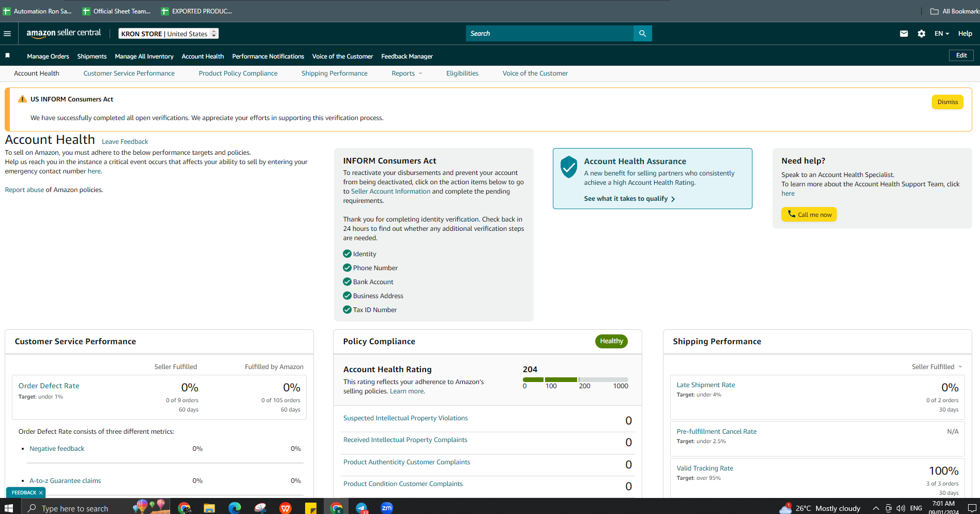Open the mail messages icon
The height and width of the screenshot is (514, 980).
click(x=904, y=34)
